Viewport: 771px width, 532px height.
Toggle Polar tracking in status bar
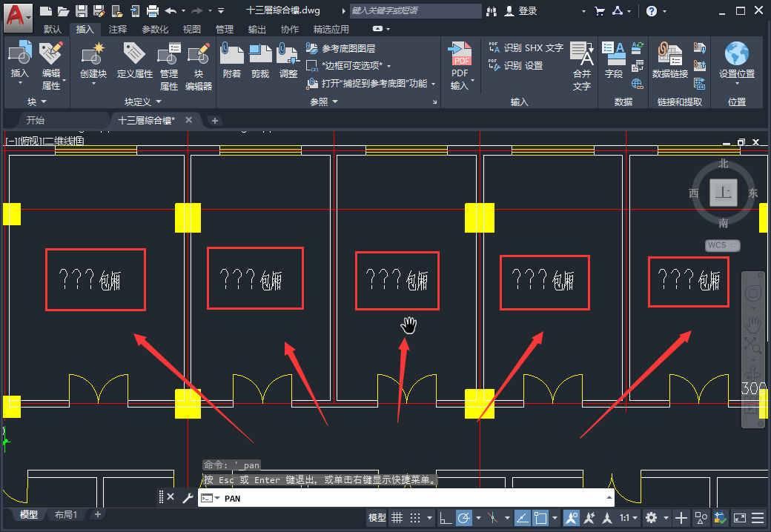point(463,518)
